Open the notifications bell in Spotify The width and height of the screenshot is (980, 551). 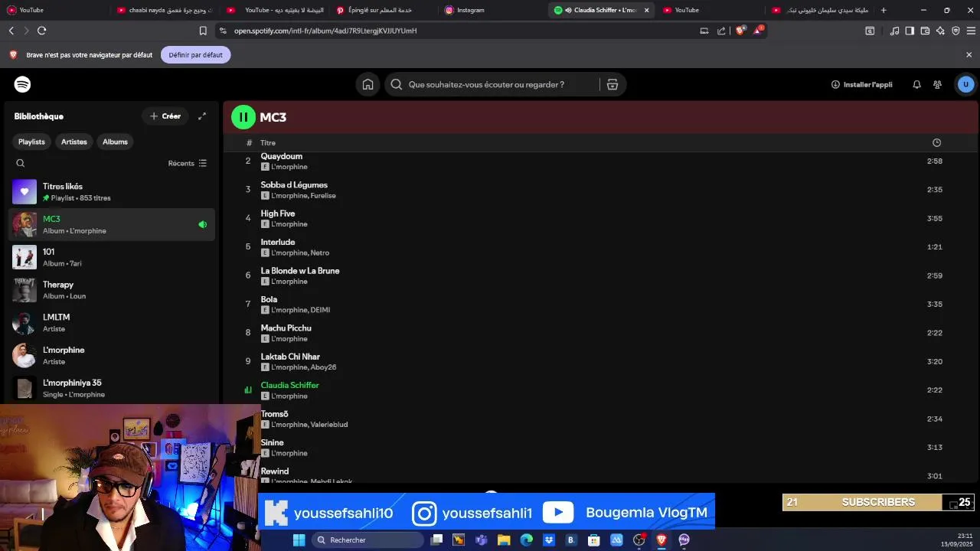pos(916,84)
